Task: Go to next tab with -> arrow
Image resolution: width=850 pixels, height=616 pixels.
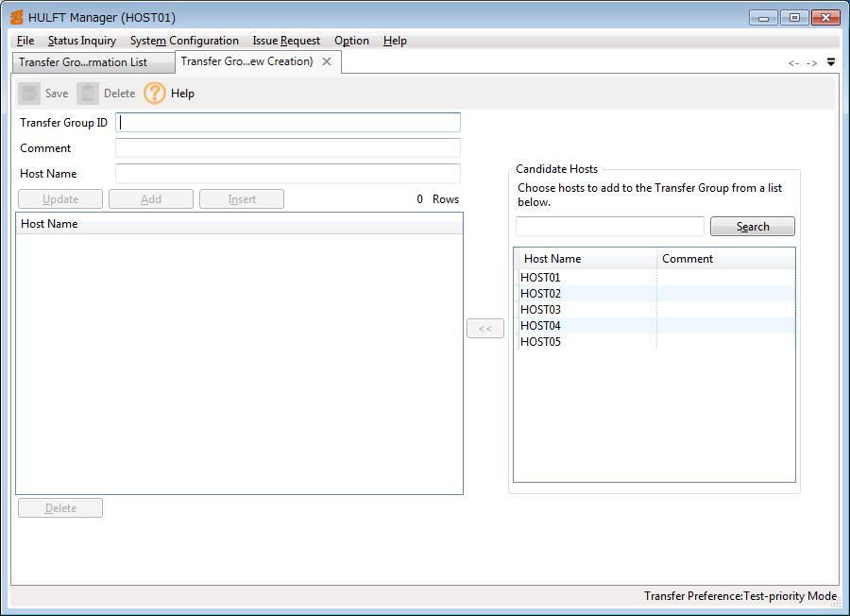Action: click(x=811, y=63)
